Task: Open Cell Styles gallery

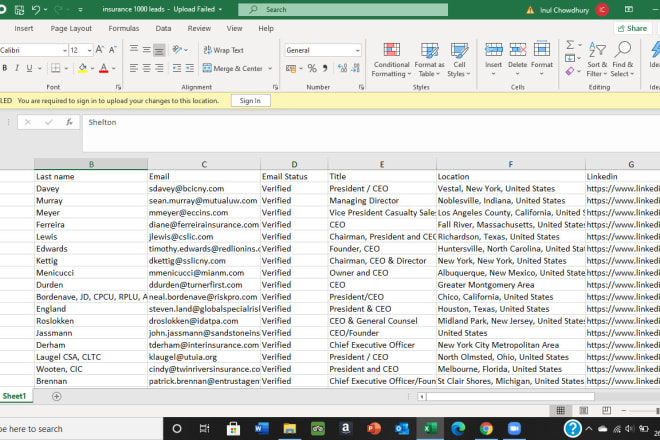Action: (459, 59)
